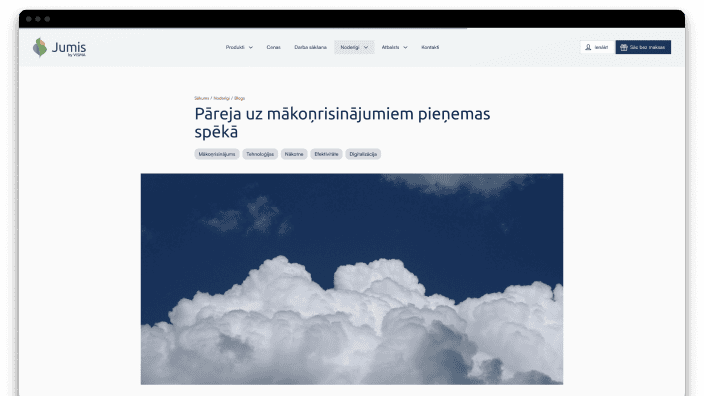Click the Sāc bez maksas button

[643, 47]
